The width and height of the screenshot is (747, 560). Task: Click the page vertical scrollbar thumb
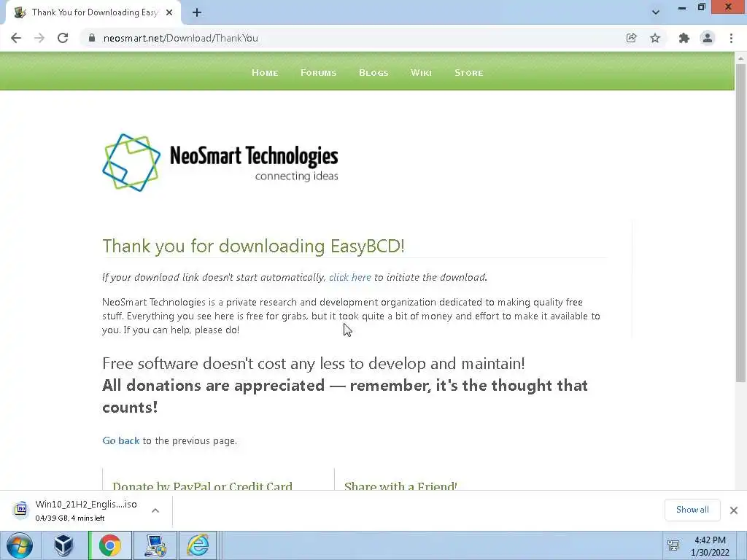point(740,222)
